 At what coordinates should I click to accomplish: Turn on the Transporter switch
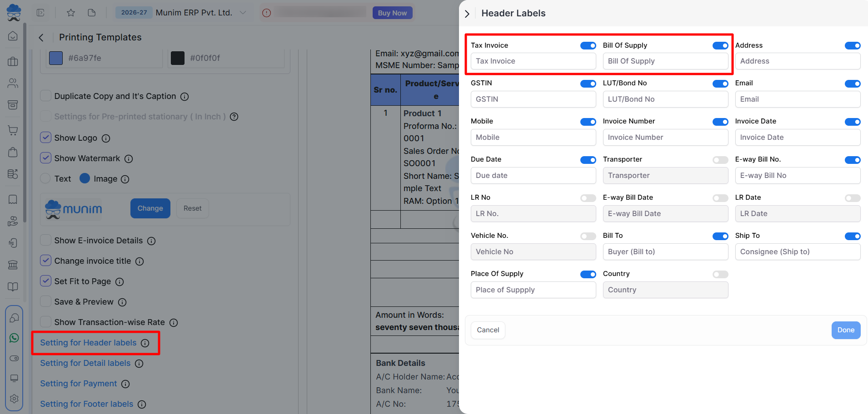pyautogui.click(x=720, y=160)
